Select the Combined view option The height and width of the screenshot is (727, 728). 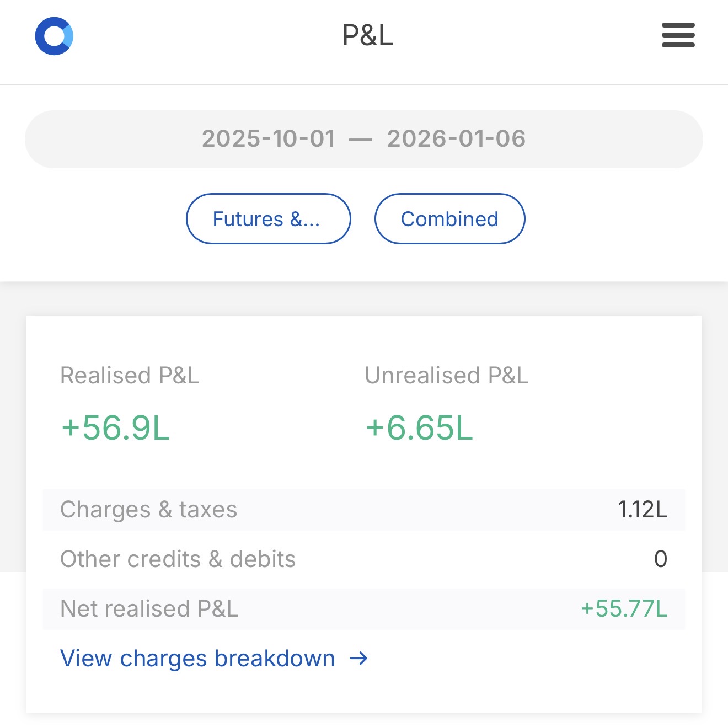pos(449,218)
